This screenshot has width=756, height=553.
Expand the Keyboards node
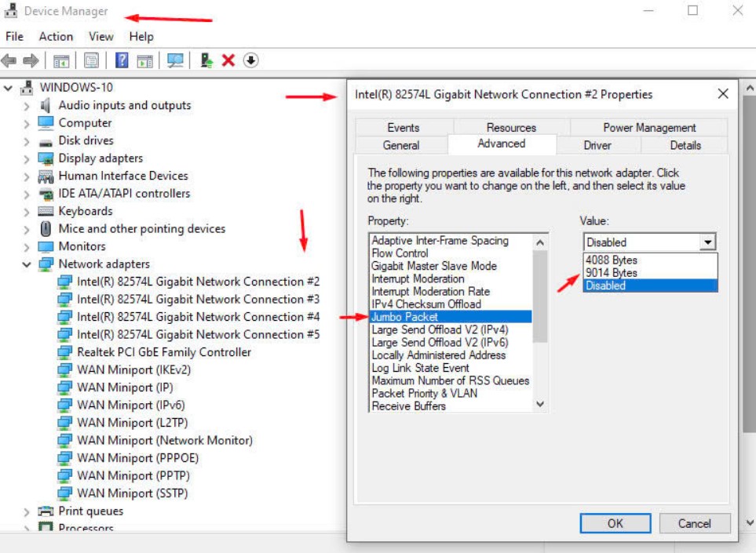(x=27, y=212)
